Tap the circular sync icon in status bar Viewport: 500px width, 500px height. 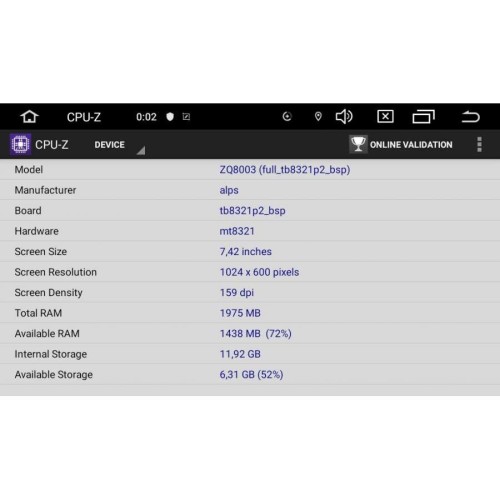pos(287,117)
